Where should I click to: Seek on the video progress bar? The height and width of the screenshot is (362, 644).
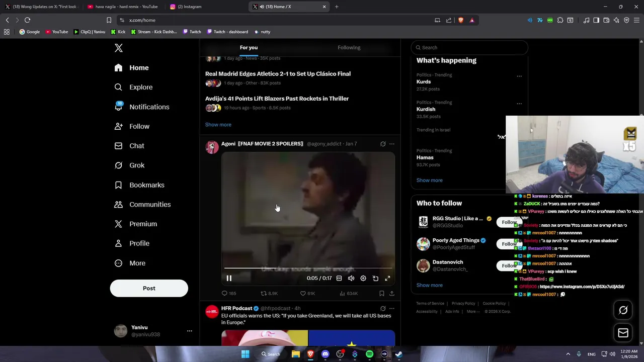[308, 269]
